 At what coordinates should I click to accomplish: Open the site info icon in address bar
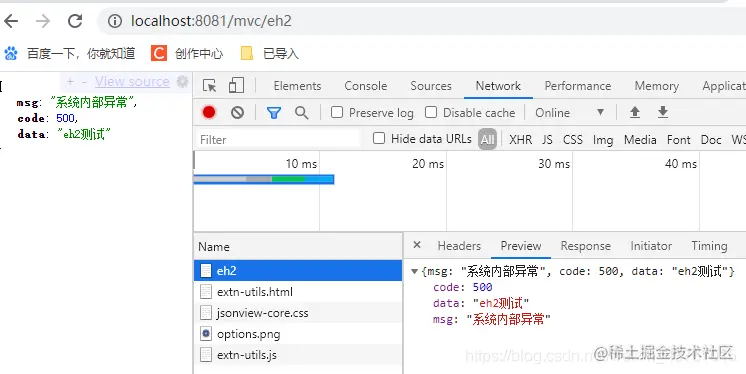tap(115, 21)
